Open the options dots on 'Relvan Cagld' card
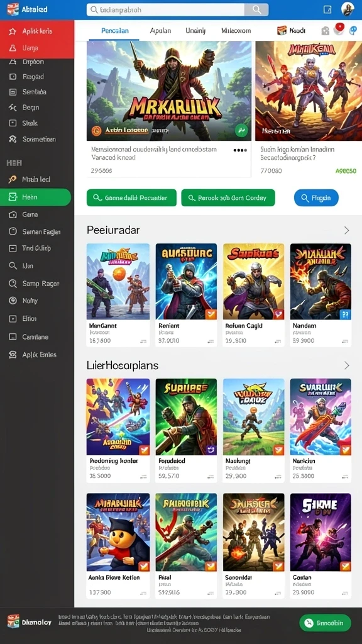Image resolution: width=362 pixels, height=644 pixels. tap(278, 341)
